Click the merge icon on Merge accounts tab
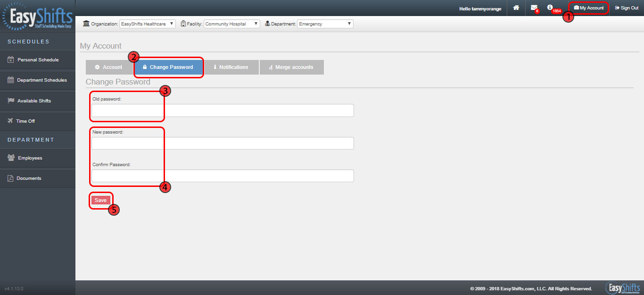The width and height of the screenshot is (644, 295). [271, 67]
